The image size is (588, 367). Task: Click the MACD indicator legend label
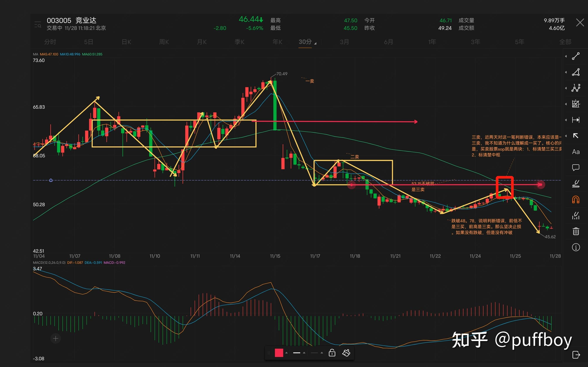(x=49, y=262)
